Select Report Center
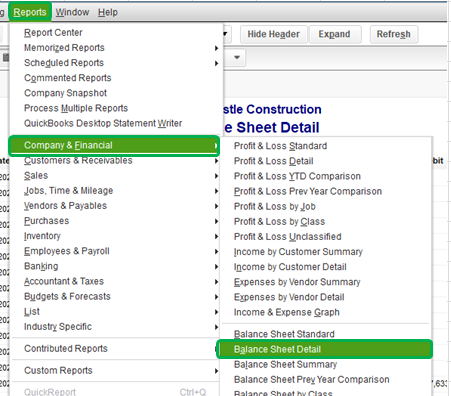Screen dimensions: 451x396 pyautogui.click(x=116, y=33)
